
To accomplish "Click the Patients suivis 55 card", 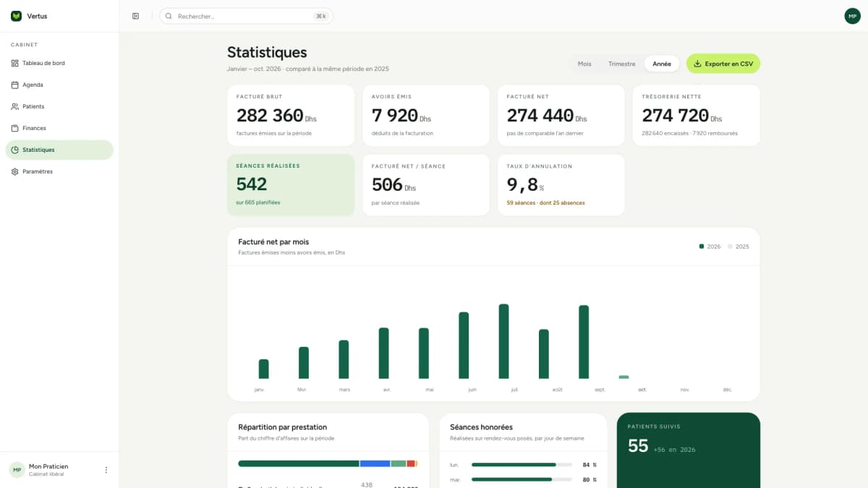I will 689,450.
